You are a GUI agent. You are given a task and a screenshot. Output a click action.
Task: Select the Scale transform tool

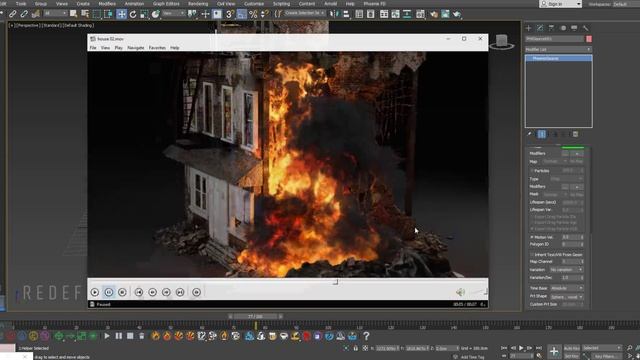tap(144, 14)
